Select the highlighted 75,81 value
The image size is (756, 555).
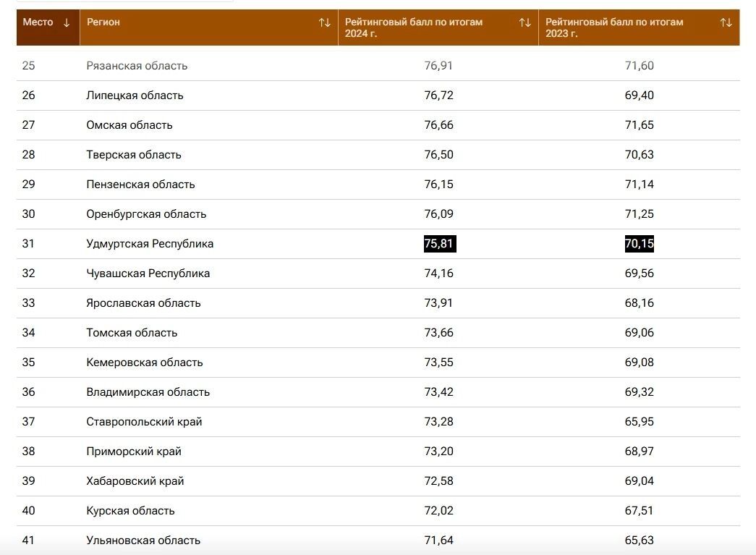(438, 244)
